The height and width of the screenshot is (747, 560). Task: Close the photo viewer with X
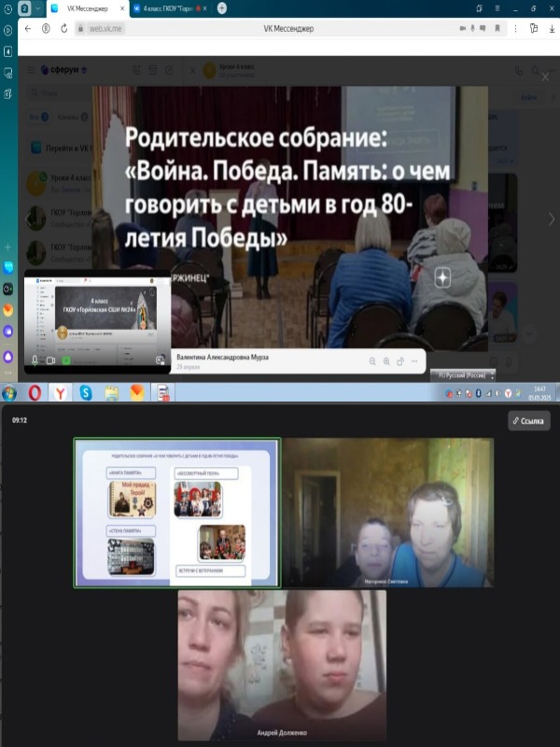(x=545, y=78)
